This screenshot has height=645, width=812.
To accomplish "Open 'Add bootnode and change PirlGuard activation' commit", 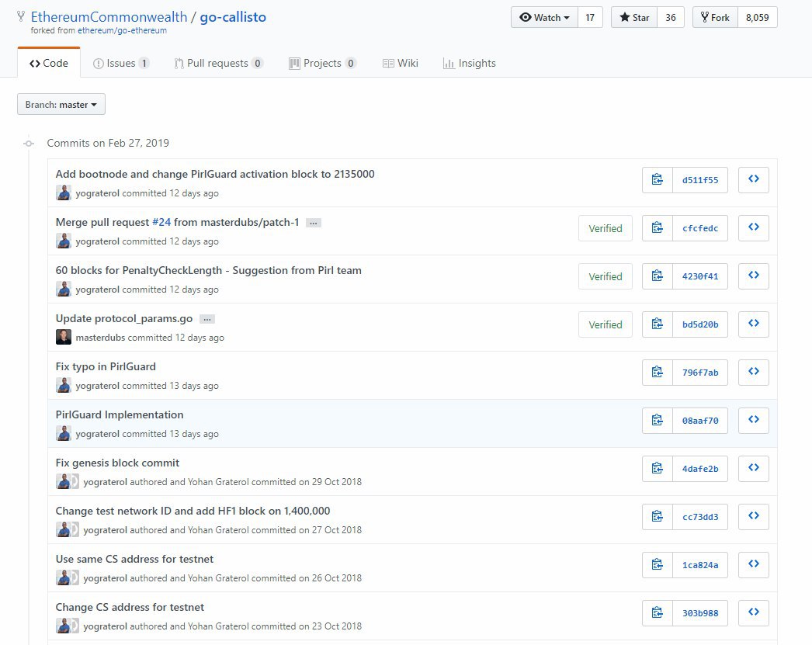I will click(x=215, y=174).
